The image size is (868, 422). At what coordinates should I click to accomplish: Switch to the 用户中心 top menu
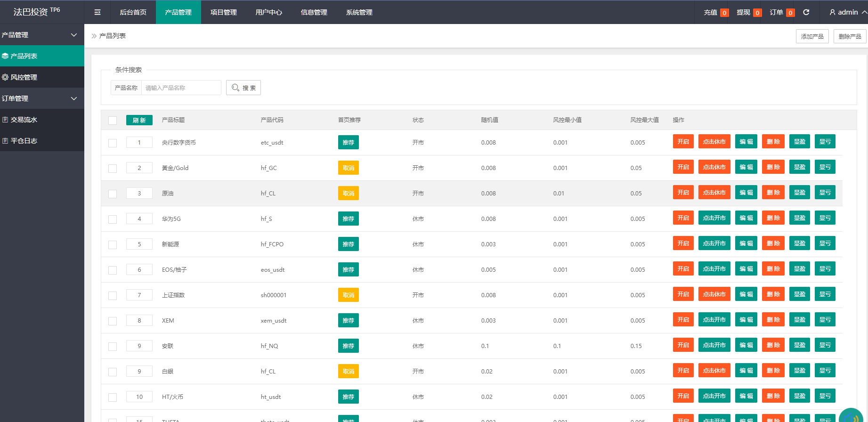click(268, 12)
